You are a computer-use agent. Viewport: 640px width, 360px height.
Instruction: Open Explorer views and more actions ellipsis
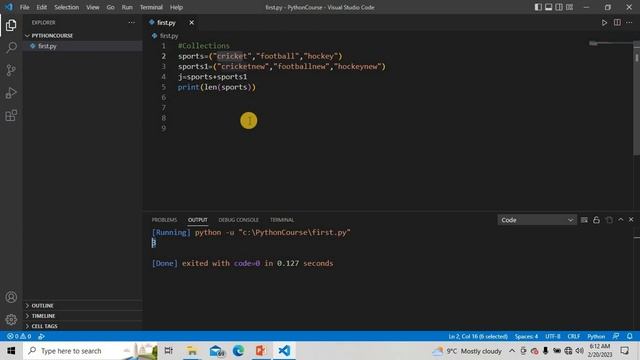point(131,22)
